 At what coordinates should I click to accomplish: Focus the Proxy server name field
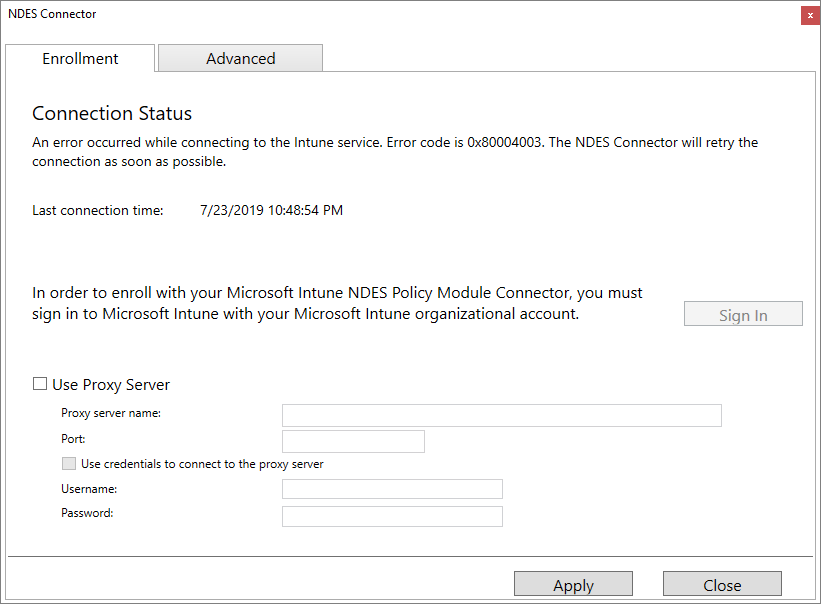[x=502, y=415]
